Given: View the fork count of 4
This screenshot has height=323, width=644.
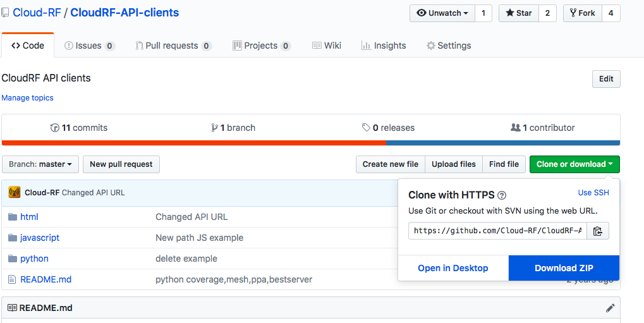Looking at the screenshot, I should [611, 13].
